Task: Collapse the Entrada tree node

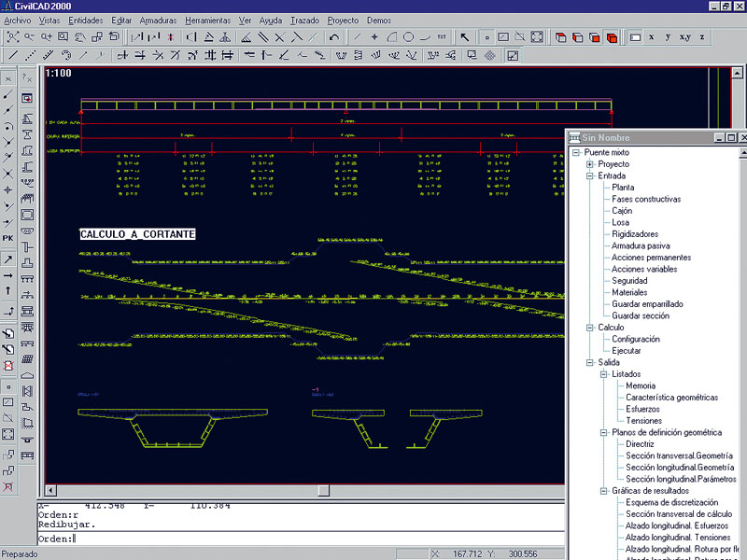Action: point(590,175)
